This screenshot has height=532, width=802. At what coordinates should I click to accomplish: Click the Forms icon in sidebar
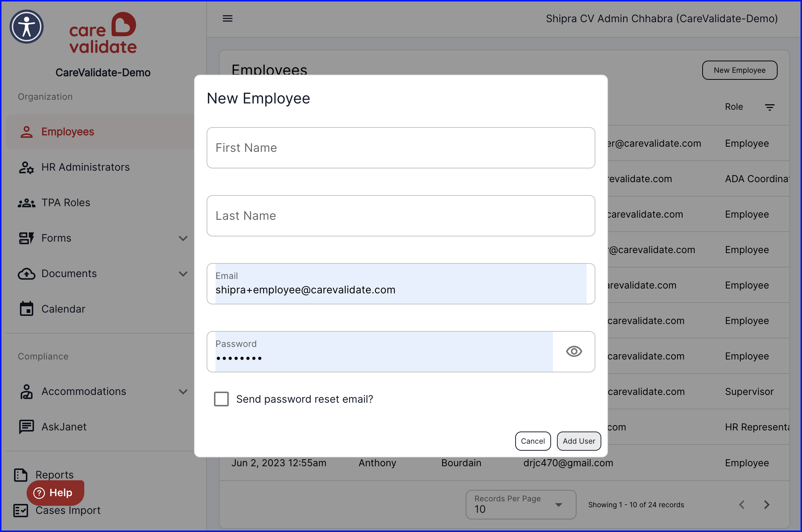point(27,238)
